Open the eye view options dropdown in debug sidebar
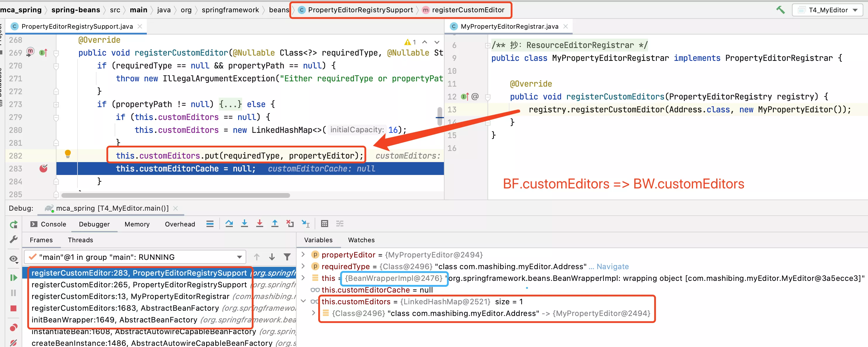Screen dimensions: 868x347 [13, 259]
